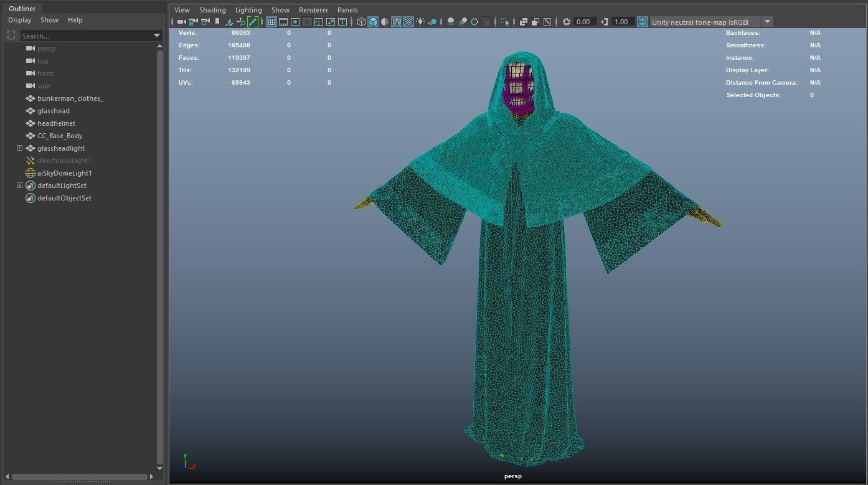The image size is (868, 485).
Task: Enable Smooth Shade All cube icon
Action: point(373,22)
